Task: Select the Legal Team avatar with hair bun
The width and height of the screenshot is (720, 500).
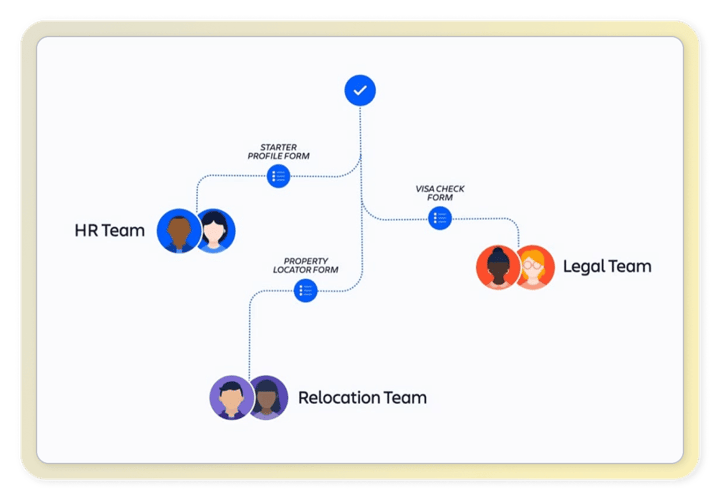Action: pyautogui.click(x=498, y=267)
